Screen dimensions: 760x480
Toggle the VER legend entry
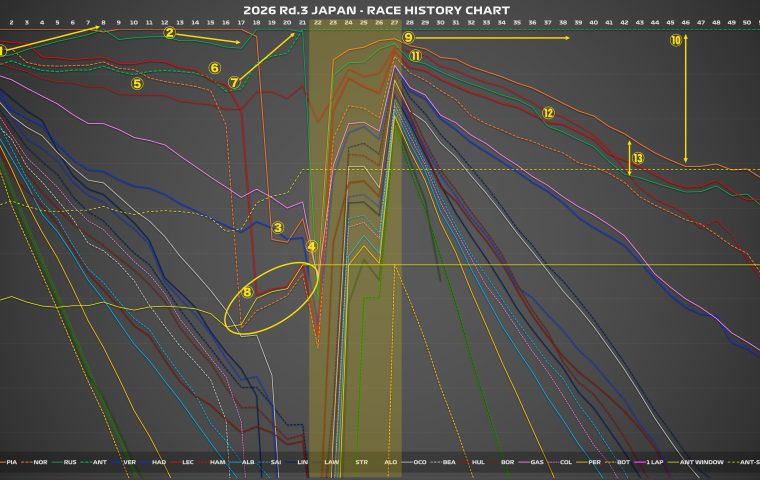[x=127, y=463]
